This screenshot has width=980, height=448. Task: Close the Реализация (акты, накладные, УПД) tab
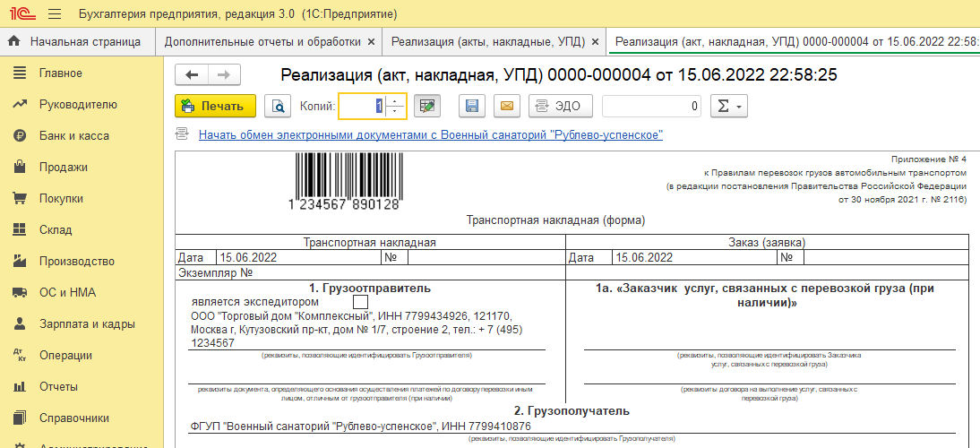(x=595, y=42)
